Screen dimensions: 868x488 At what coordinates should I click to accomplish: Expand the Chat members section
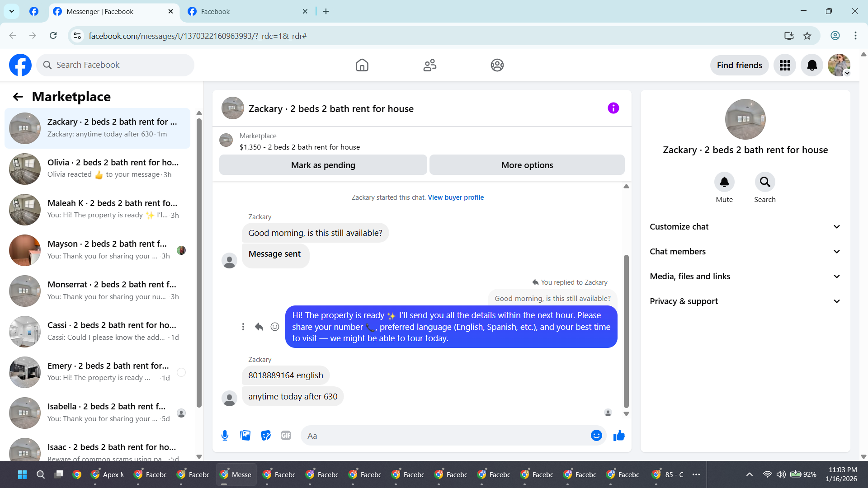(745, 252)
